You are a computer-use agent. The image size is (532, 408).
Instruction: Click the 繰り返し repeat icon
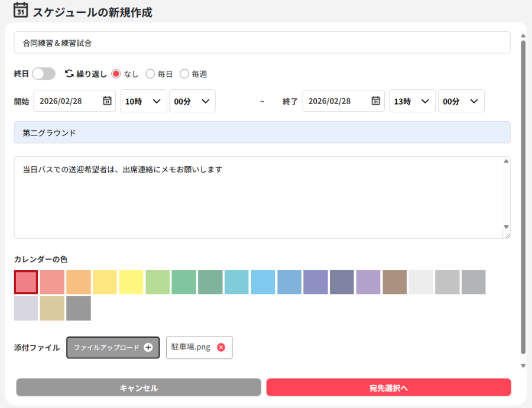pos(69,74)
